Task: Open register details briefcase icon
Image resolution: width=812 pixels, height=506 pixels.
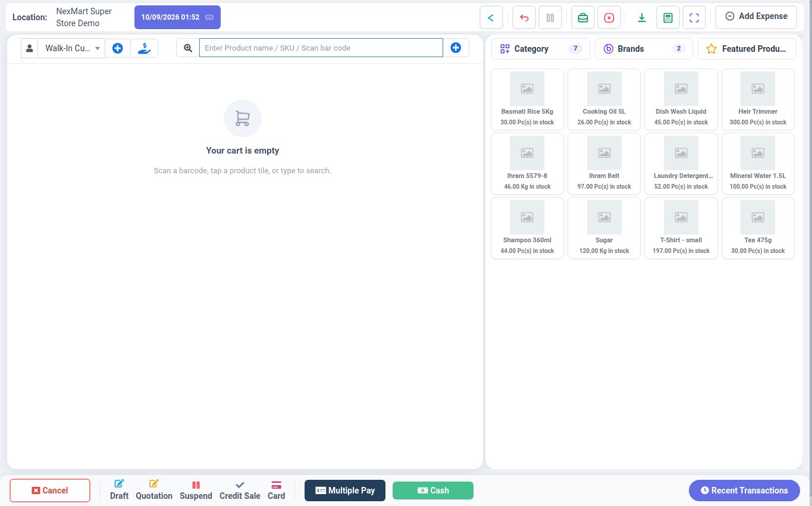Action: point(583,17)
